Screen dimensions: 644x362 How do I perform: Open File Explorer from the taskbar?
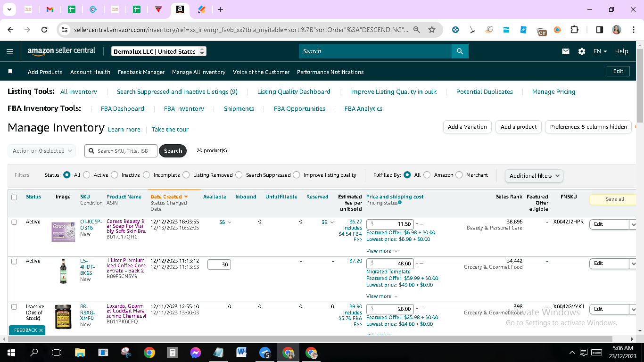point(80,352)
